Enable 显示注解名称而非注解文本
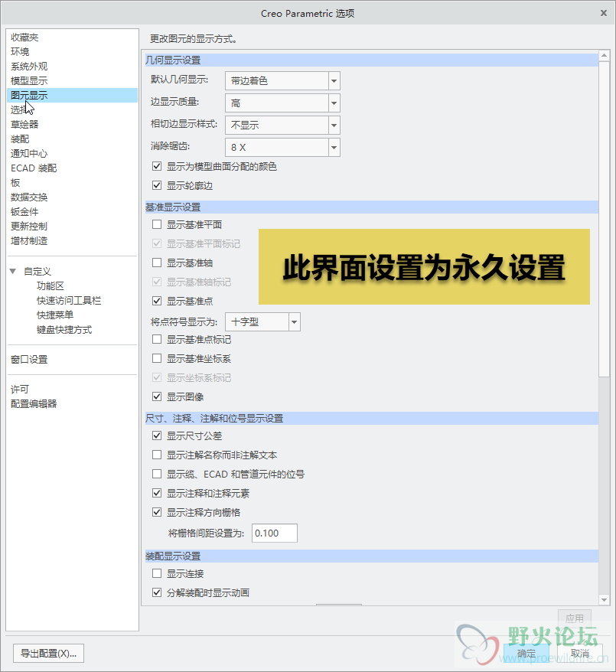The width and height of the screenshot is (616, 672). pos(157,455)
